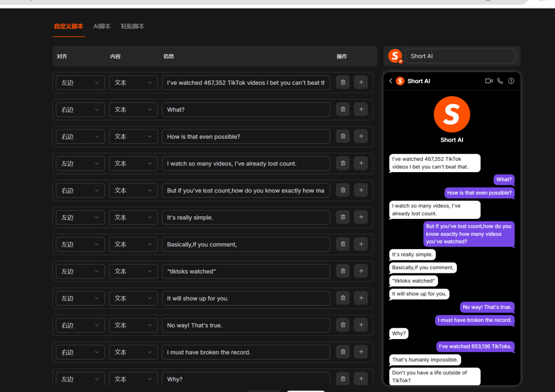This screenshot has height=392, width=555.
Task: Open alignment dropdown for "How is that even possible?" row
Action: point(80,137)
